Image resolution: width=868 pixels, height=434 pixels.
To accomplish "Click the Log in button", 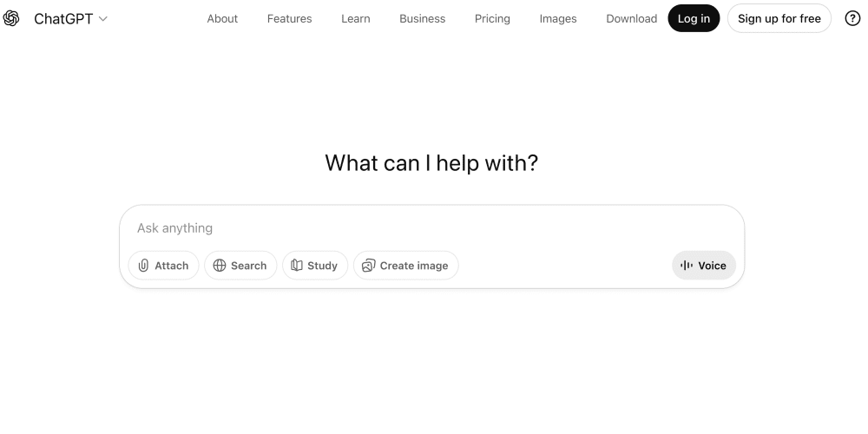I will tap(694, 18).
